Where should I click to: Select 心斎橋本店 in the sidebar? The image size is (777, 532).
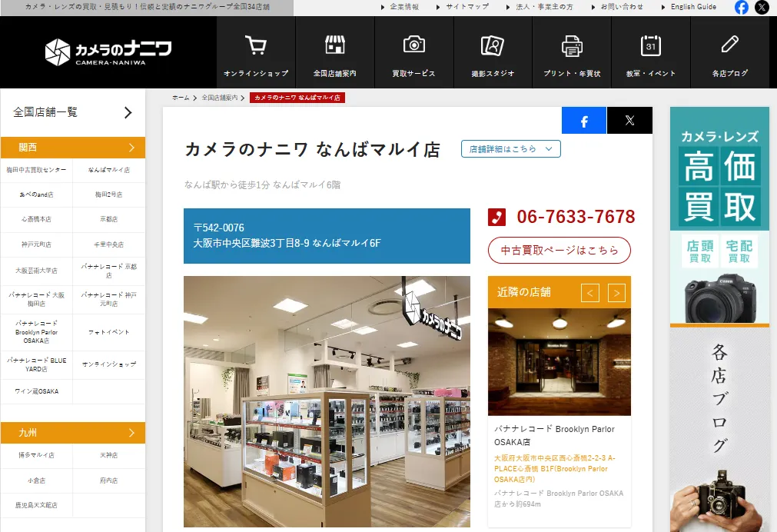(37, 219)
